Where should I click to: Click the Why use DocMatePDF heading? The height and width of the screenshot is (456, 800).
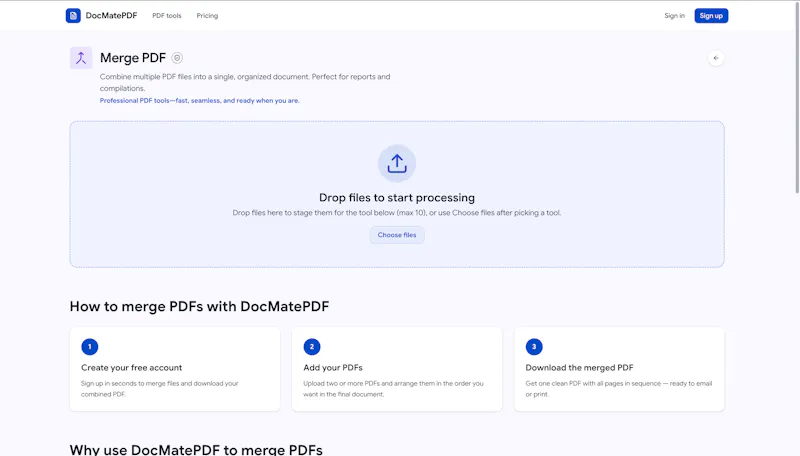coord(196,449)
